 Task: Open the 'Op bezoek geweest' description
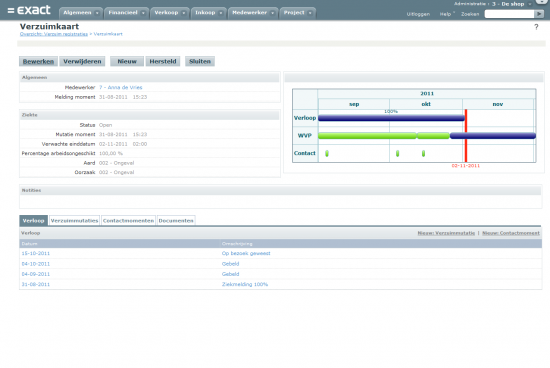(x=246, y=253)
